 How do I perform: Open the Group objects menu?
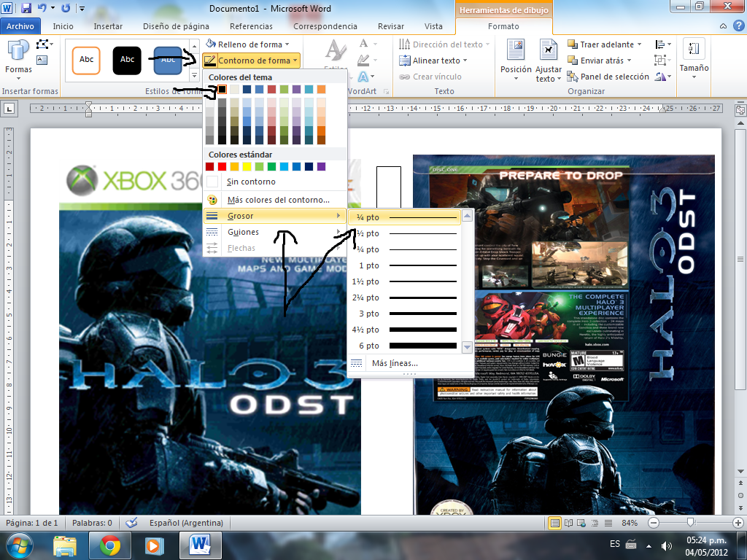662,61
